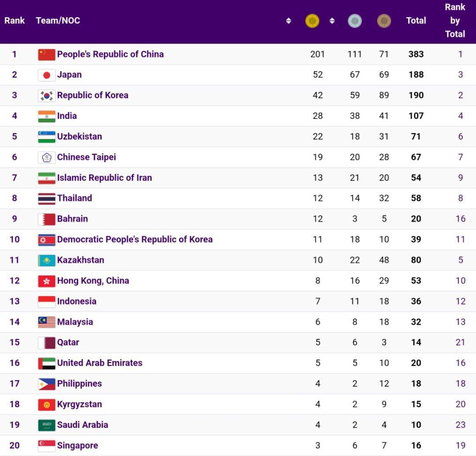Click the Rank column header
This screenshot has height=456, width=476.
[14, 21]
